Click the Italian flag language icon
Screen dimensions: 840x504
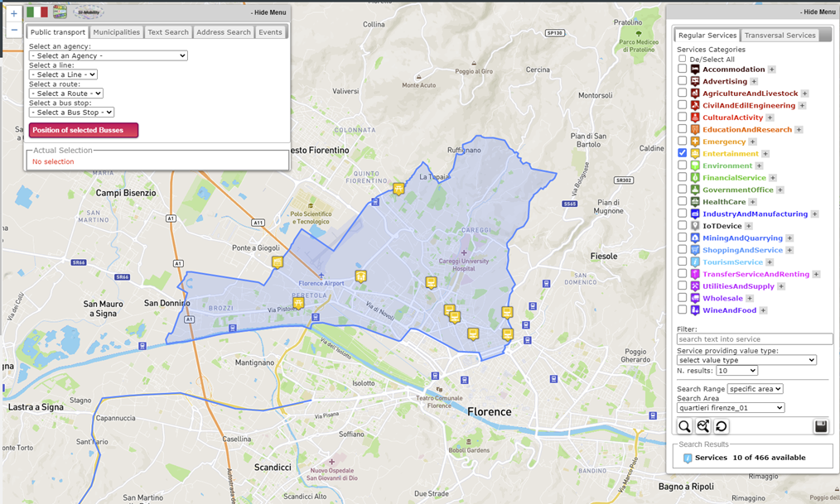[36, 12]
